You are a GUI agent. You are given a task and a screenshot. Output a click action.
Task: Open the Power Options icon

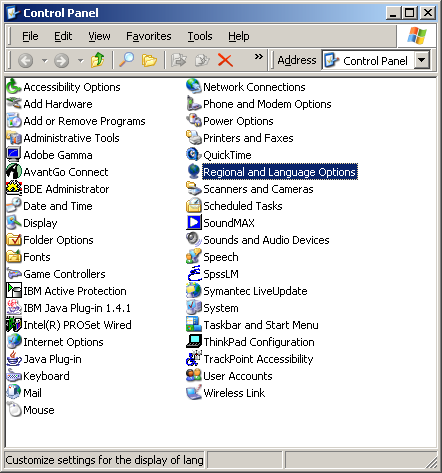[x=194, y=121]
